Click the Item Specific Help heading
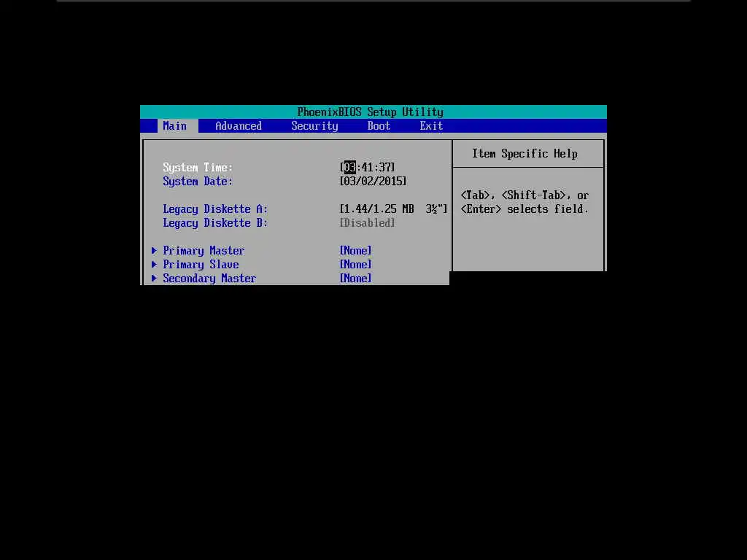 [525, 153]
